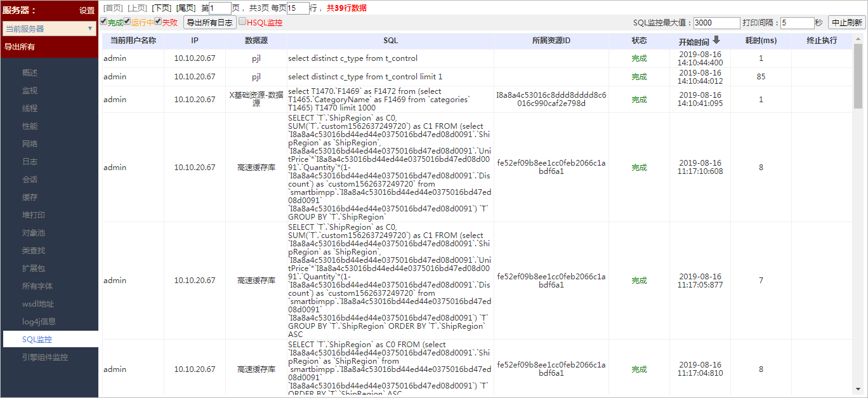Click the 状态 column header
Viewport: 868px width, 398px height.
pyautogui.click(x=639, y=41)
